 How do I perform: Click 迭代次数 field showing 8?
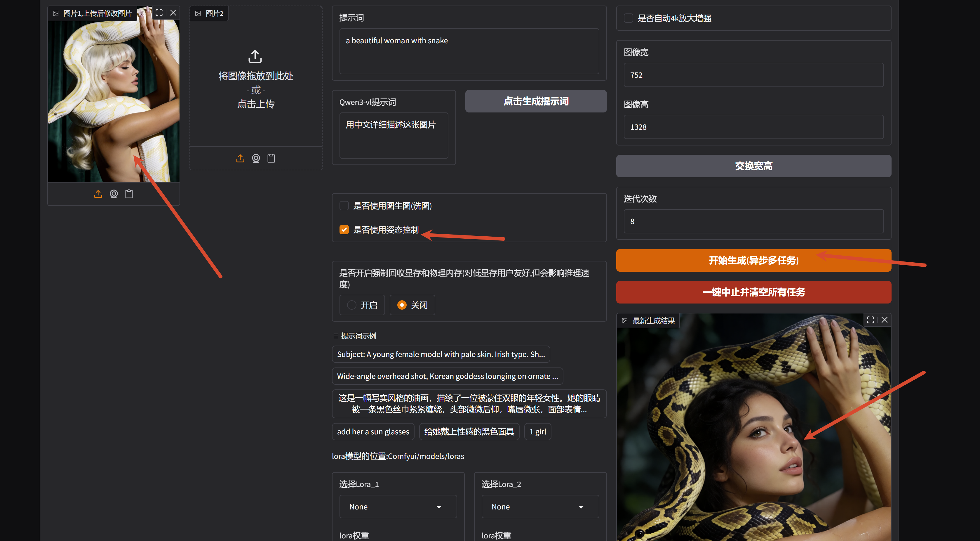click(x=753, y=222)
